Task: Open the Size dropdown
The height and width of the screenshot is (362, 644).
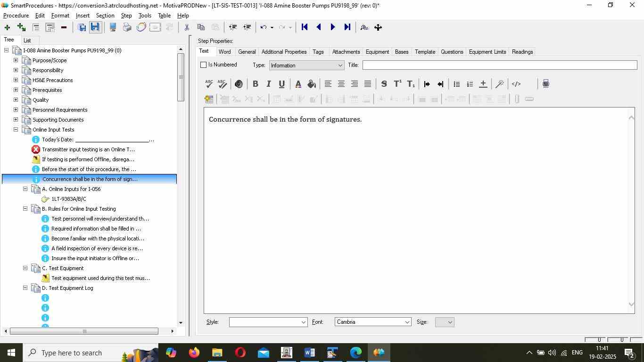Action: coord(445,322)
